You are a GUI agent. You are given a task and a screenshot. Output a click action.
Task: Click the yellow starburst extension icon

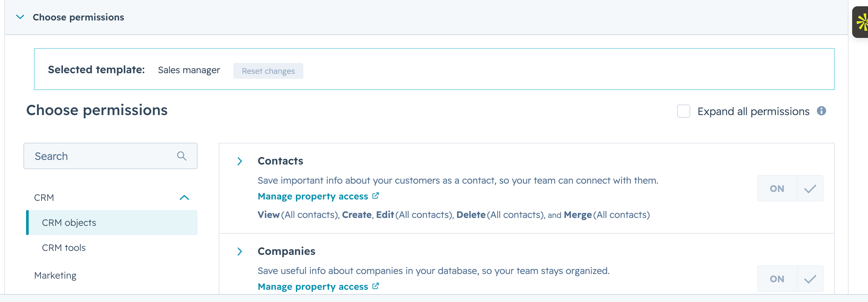click(x=862, y=22)
